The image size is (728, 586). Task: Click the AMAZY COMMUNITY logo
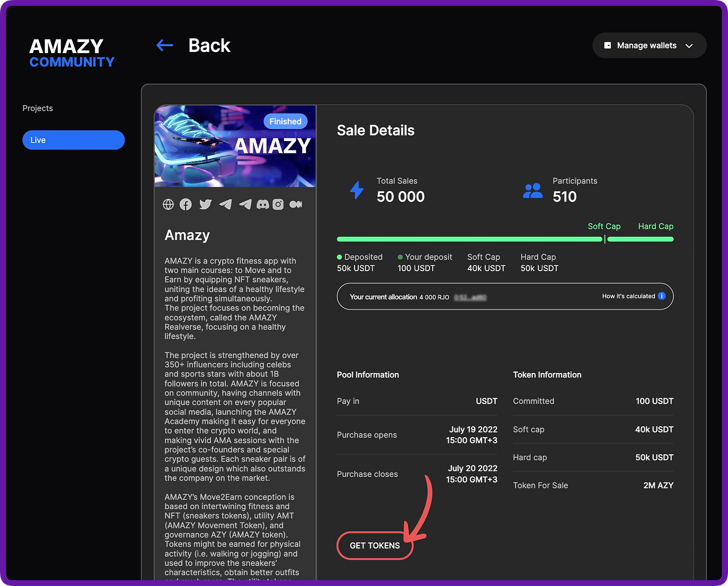72,53
